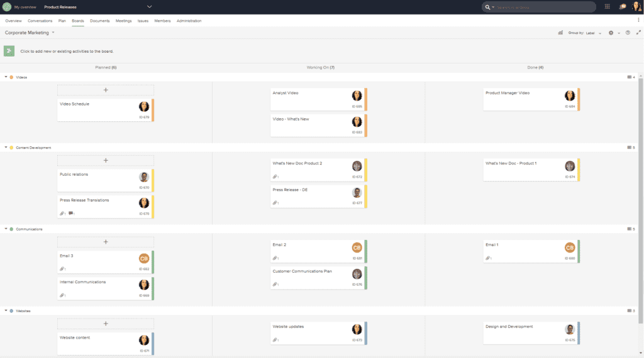644x358 pixels.
Task: Open the Design and Development card
Action: point(531,333)
